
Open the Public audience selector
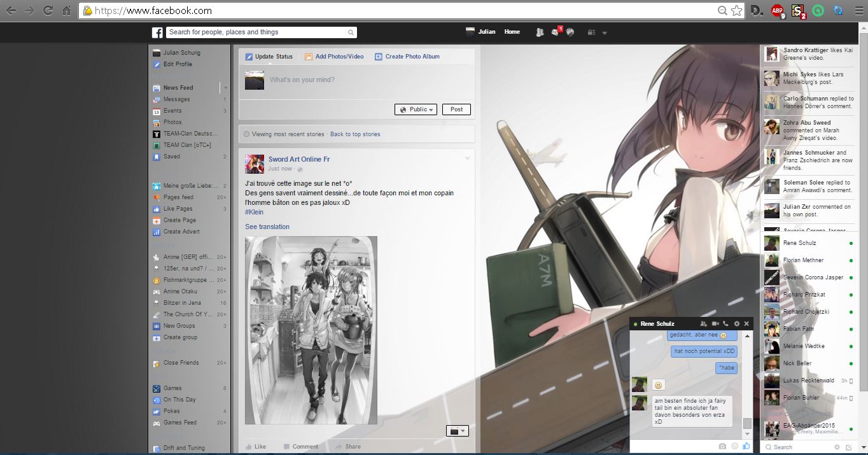tap(415, 109)
